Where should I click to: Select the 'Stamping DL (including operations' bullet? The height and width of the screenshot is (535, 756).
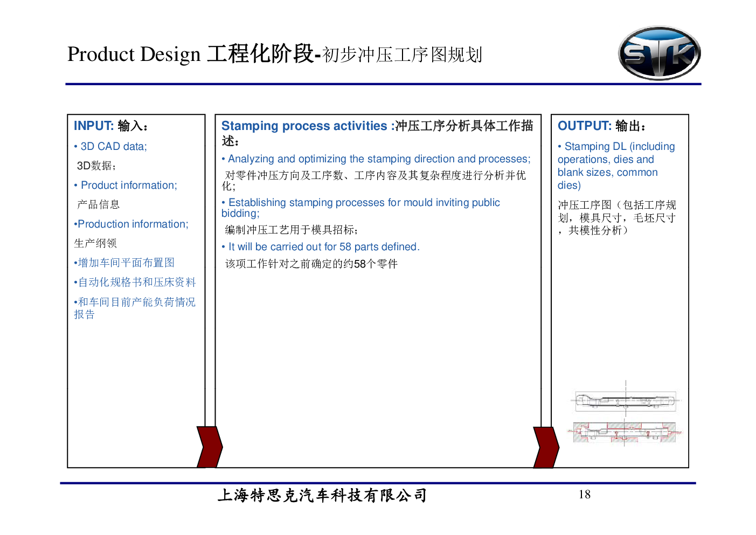coord(616,166)
